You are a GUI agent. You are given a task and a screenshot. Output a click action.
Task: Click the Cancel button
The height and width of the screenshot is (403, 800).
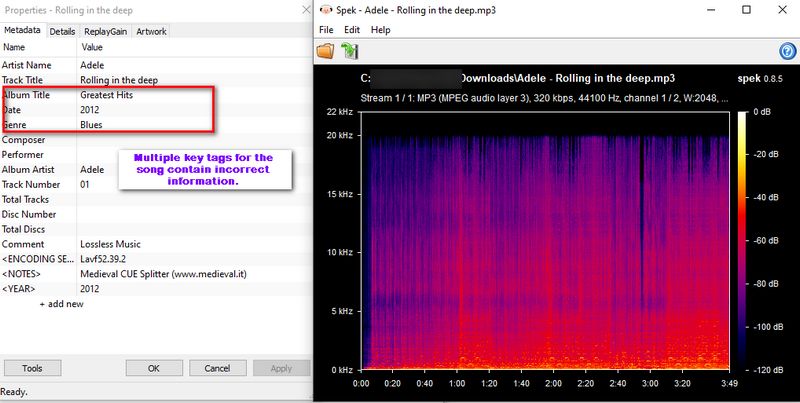[x=217, y=368]
